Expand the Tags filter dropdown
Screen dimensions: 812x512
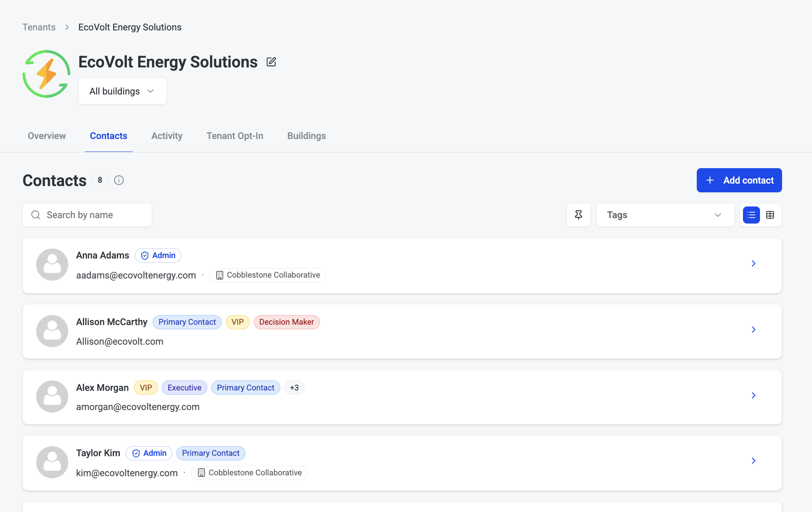point(665,215)
